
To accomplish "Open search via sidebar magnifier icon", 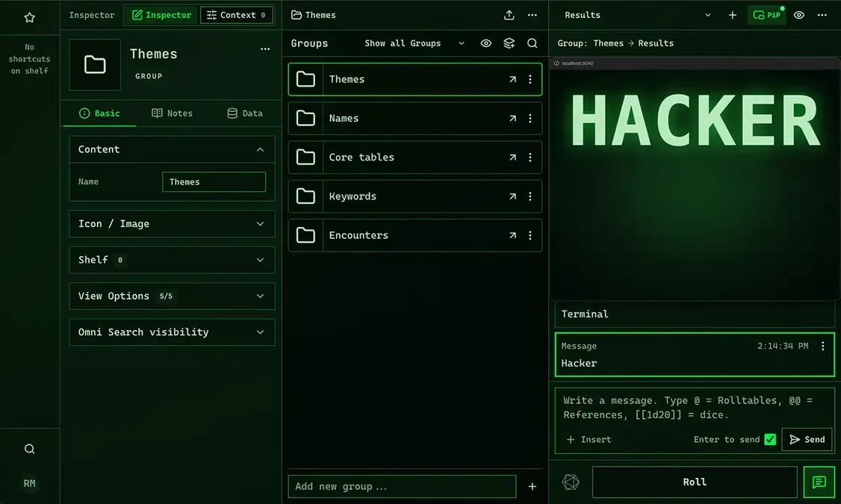I will tap(29, 449).
